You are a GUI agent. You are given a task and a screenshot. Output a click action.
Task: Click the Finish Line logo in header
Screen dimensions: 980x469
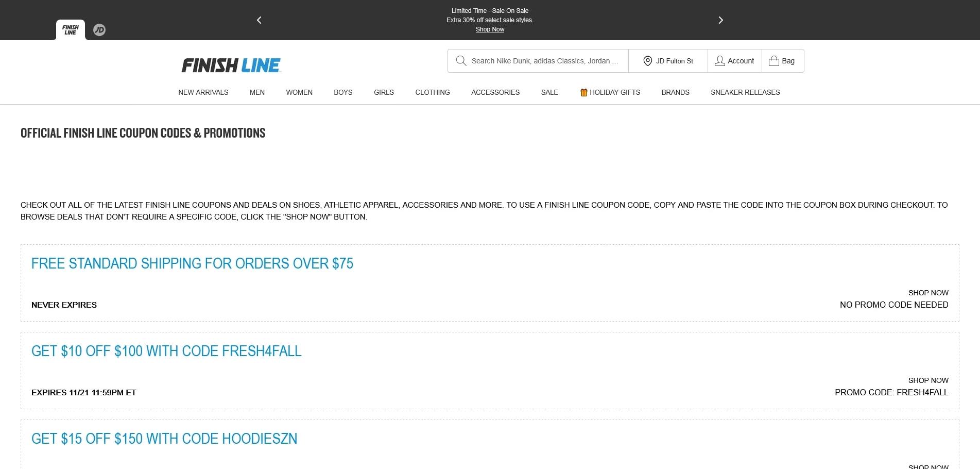click(231, 65)
